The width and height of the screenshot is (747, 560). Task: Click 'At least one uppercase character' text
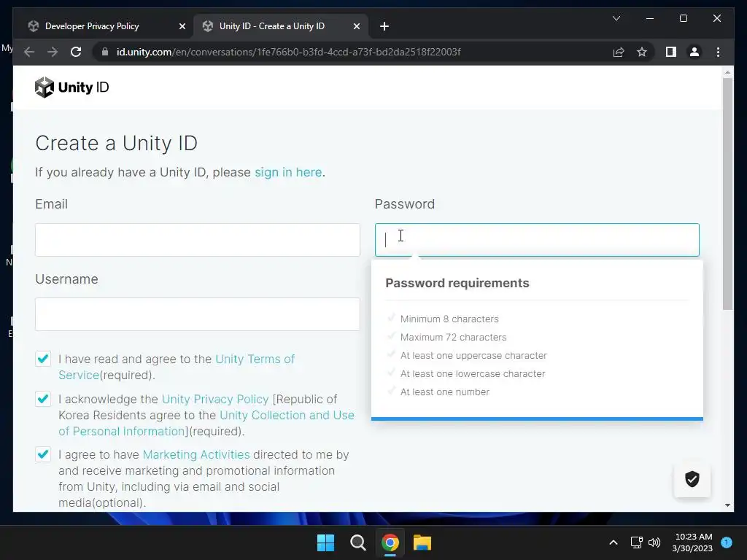click(473, 356)
